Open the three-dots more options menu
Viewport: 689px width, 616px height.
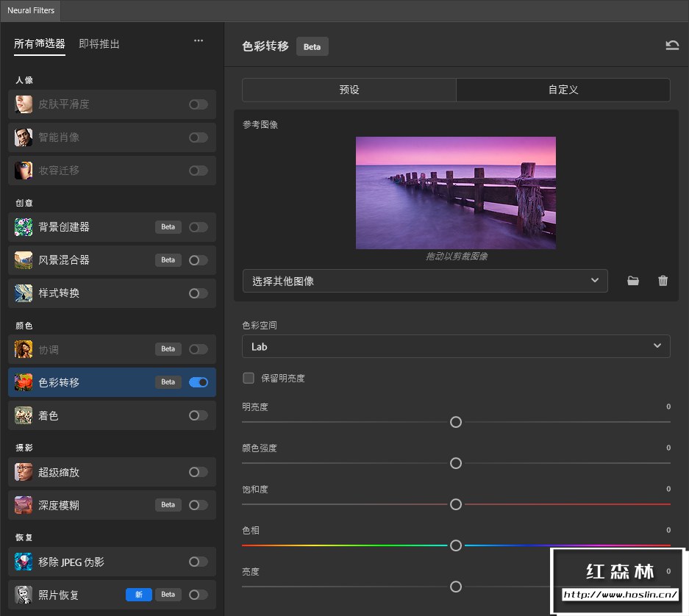point(199,41)
